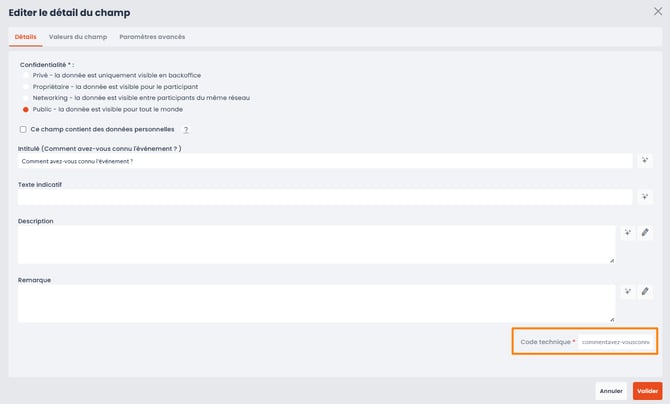The width and height of the screenshot is (670, 404).
Task: Choose the Networking confidentiality option
Action: (25, 98)
